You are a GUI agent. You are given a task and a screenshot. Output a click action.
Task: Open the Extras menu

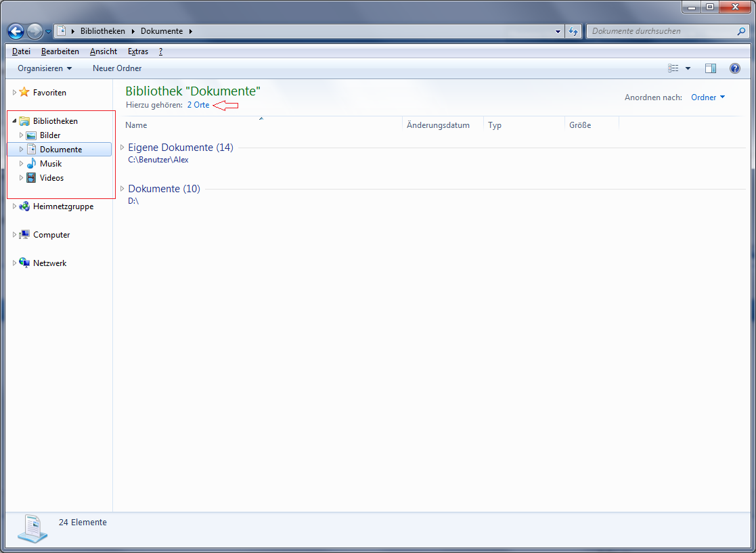tap(138, 51)
